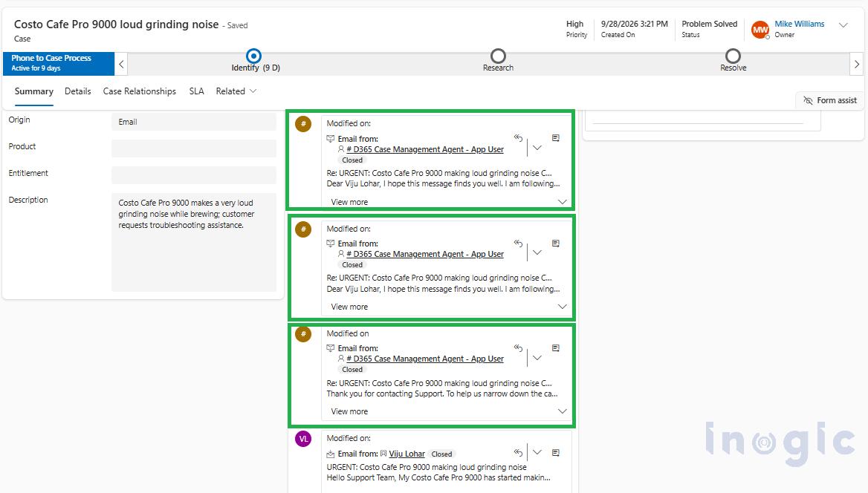Click View more on 'Thank you for contacting Support' email
The image size is (868, 493).
pyautogui.click(x=349, y=411)
